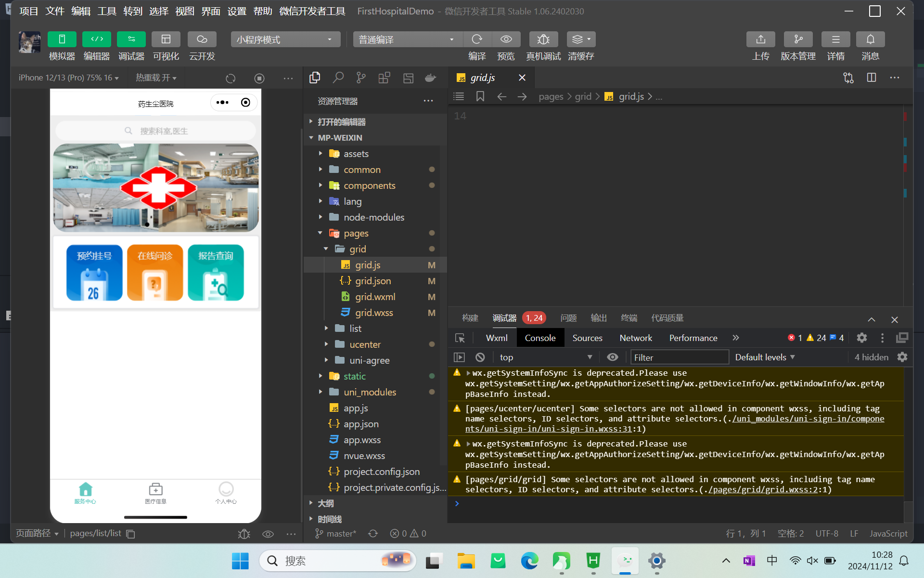This screenshot has height=578, width=924.
Task: Open the 工具 menu in menu bar
Action: [106, 11]
